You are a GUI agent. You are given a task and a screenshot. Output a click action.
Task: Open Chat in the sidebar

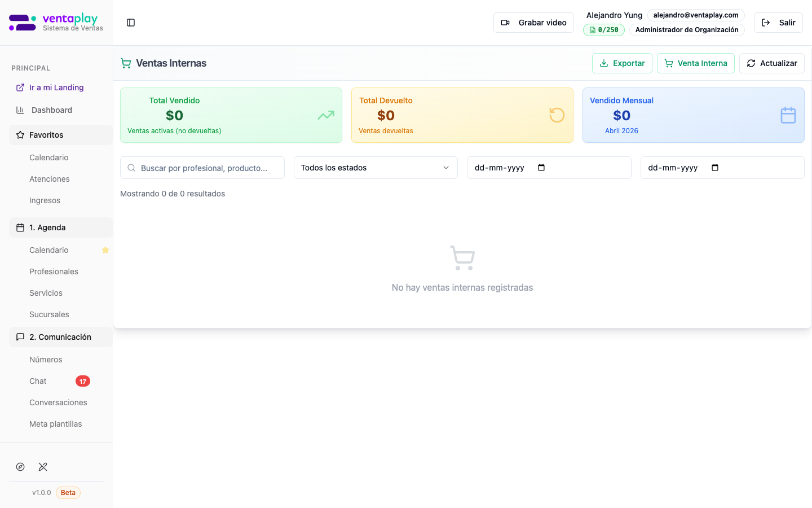(38, 381)
